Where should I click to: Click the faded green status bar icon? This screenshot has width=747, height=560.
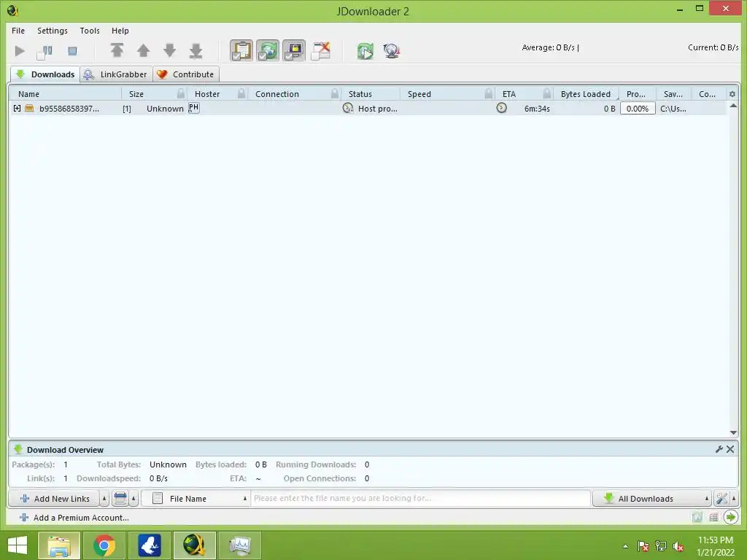coord(697,517)
